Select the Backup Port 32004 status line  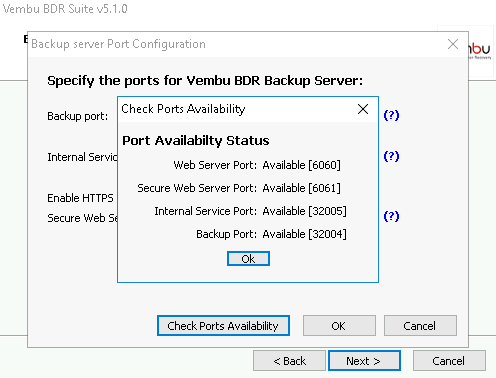coord(271,234)
